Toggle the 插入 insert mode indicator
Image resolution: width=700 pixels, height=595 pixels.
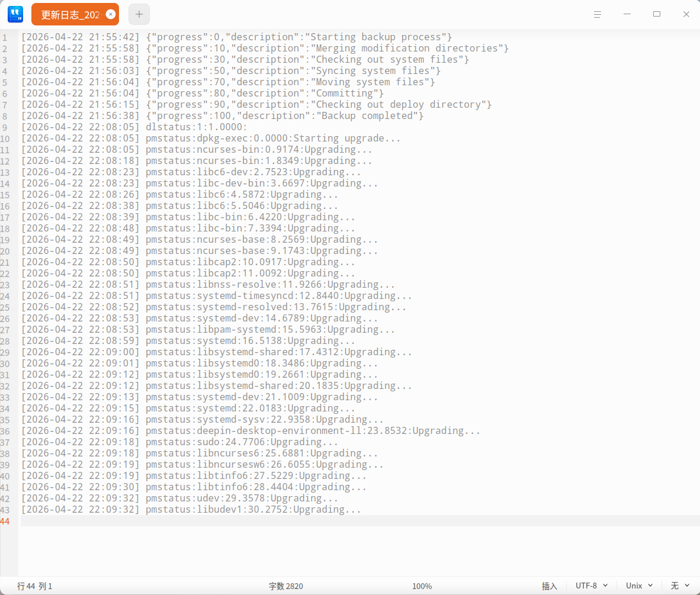click(550, 586)
